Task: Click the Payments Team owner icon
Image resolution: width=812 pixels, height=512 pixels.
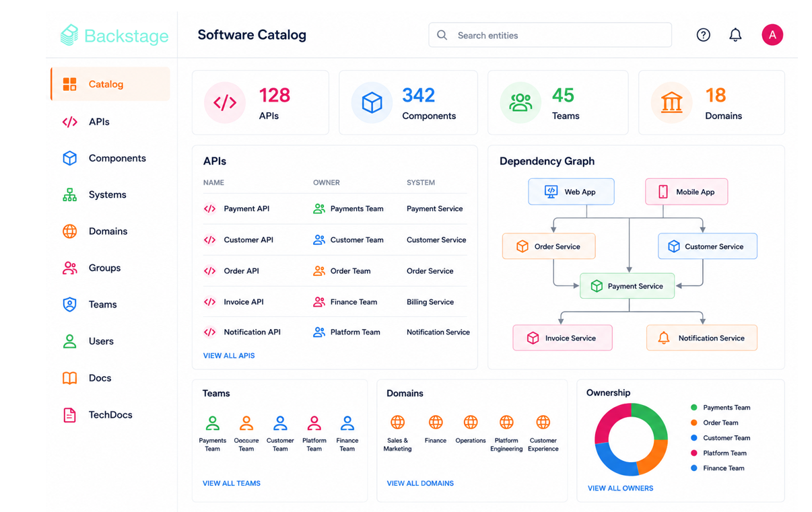Action: click(x=319, y=209)
